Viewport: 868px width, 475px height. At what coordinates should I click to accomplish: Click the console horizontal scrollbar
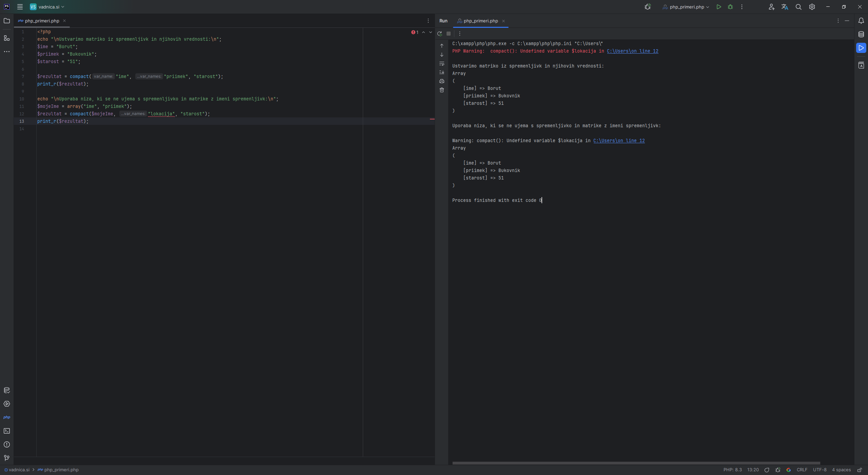pos(636,463)
